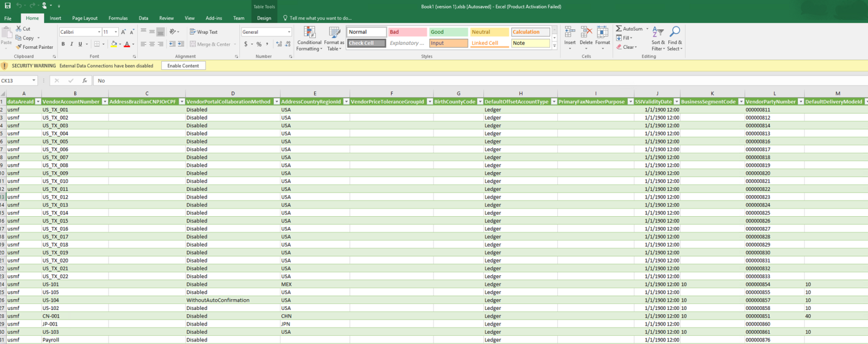Open the Formulas ribbon tab

[x=118, y=18]
